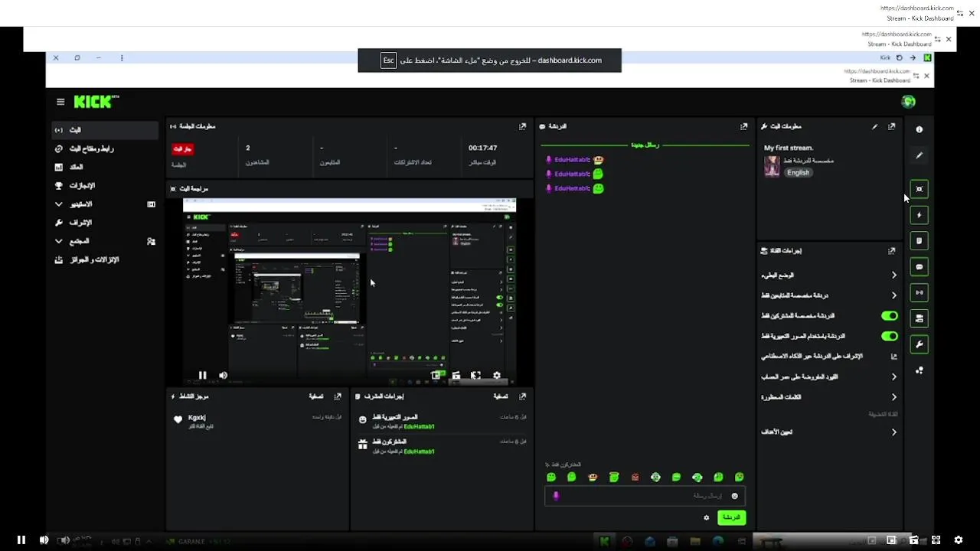Click the My first stream. title
The width and height of the screenshot is (980, 551).
point(789,148)
